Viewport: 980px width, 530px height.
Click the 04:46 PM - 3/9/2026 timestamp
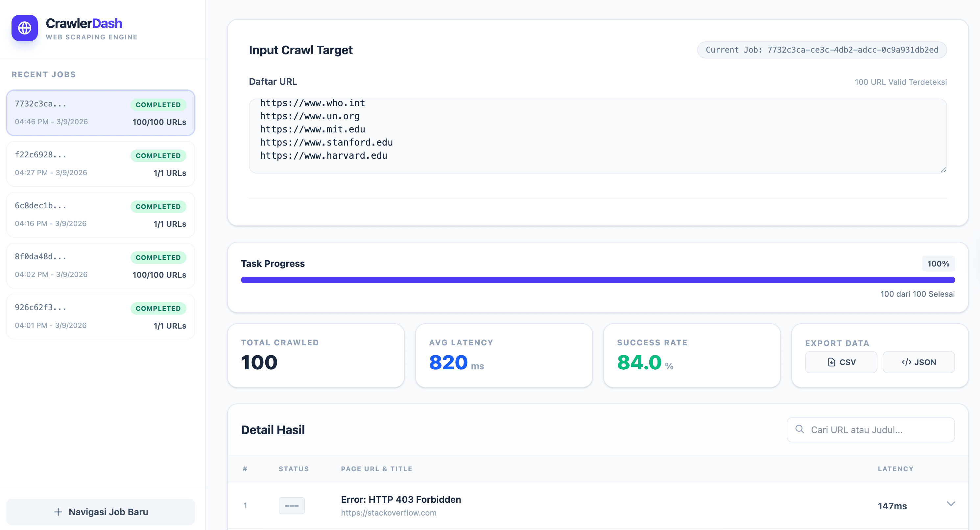[x=51, y=122]
